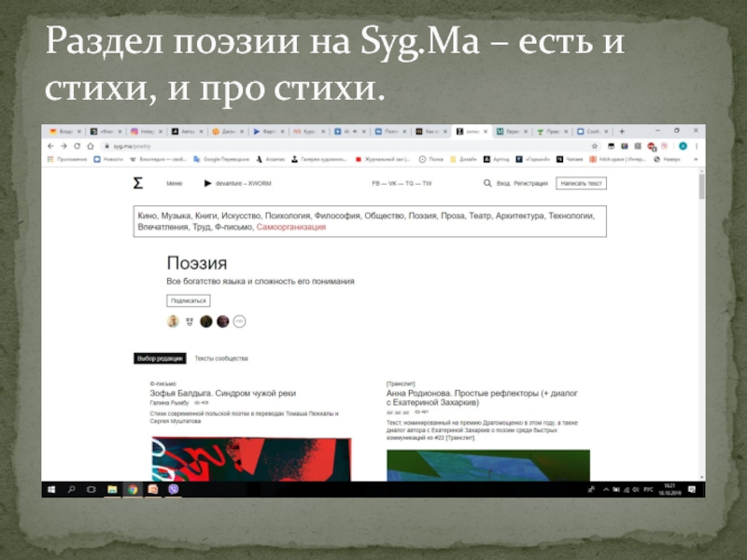Open article Зофья Балдыга. Синдром чужой реки
This screenshot has width=747, height=560.
coord(223,393)
